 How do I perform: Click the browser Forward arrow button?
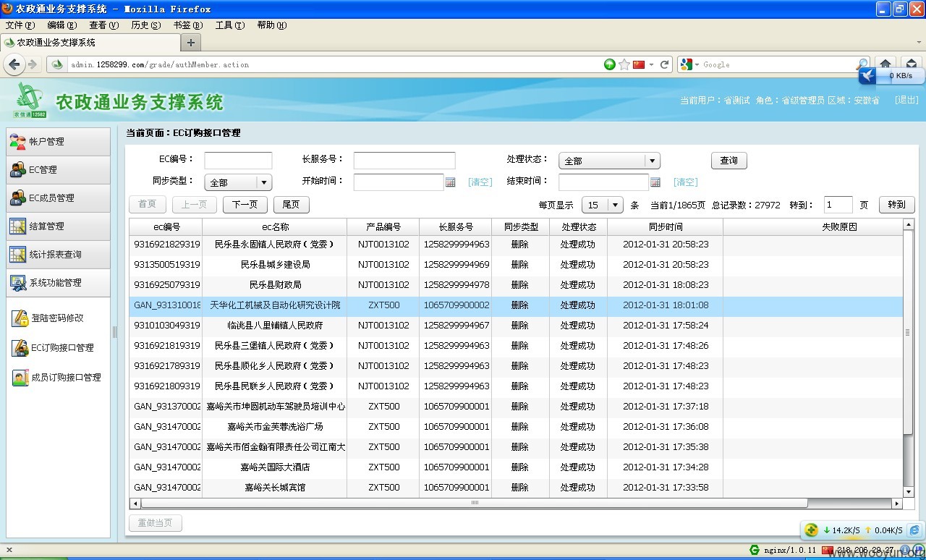coord(33,64)
